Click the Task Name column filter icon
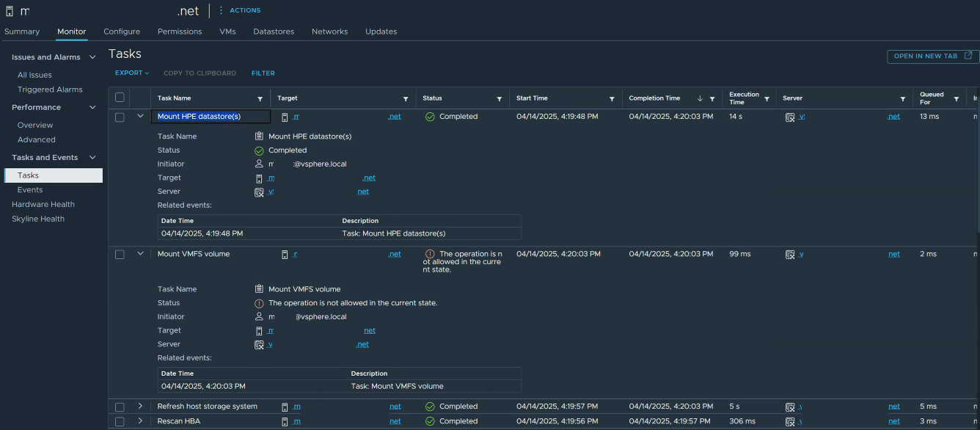This screenshot has height=430, width=980. [260, 99]
